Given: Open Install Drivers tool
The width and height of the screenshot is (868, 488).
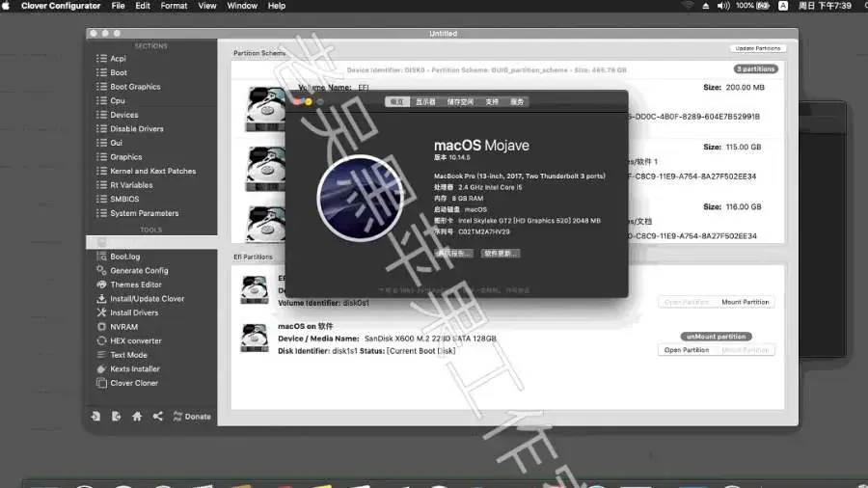Looking at the screenshot, I should (133, 312).
